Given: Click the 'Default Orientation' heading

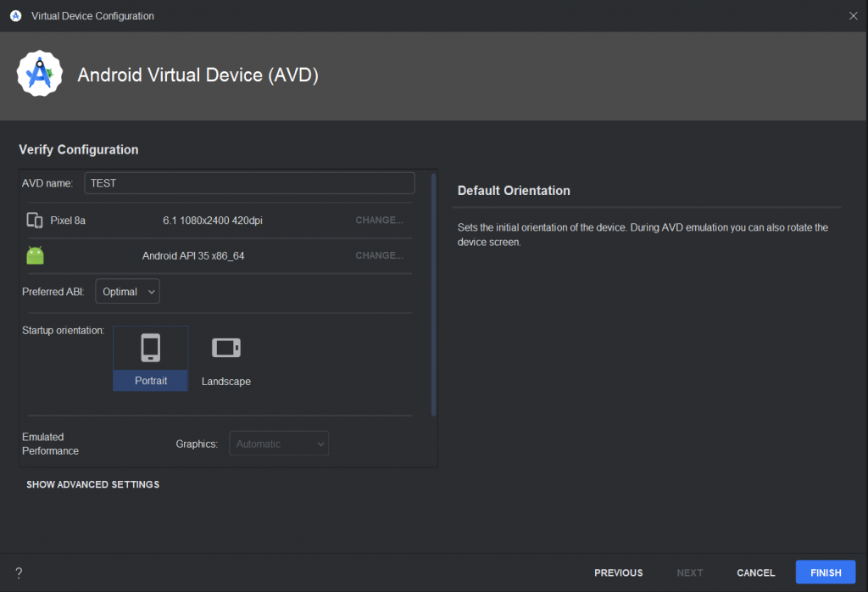Looking at the screenshot, I should click(513, 191).
